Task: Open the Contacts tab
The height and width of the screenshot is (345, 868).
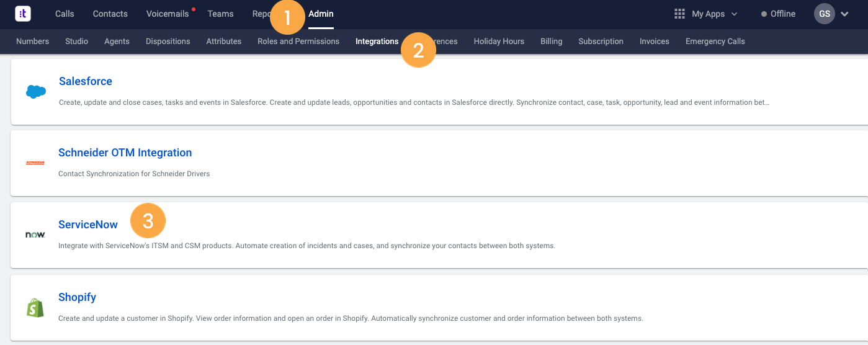Action: point(110,14)
